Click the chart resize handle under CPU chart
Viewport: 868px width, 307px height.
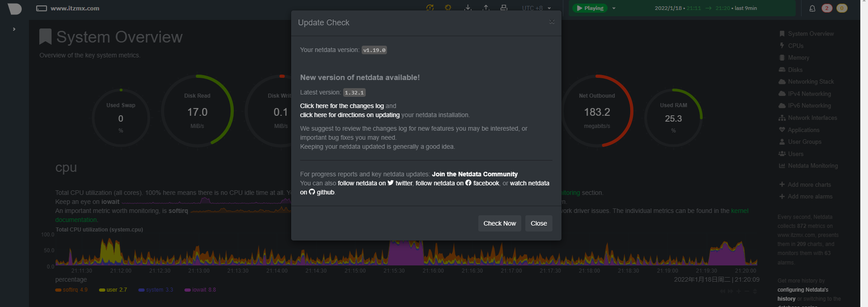[755, 291]
